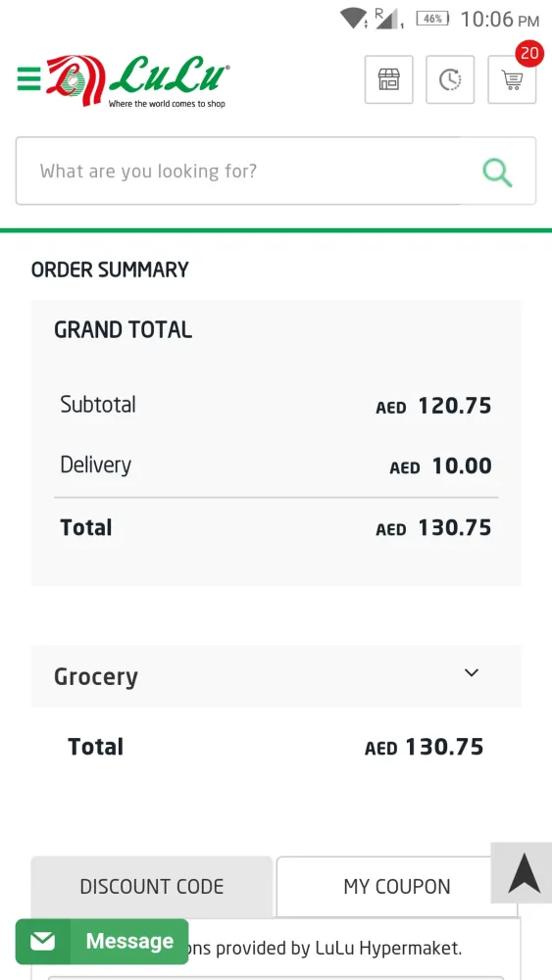552x980 pixels.
Task: Tap the scroll-to-top arrow button
Action: [x=523, y=872]
